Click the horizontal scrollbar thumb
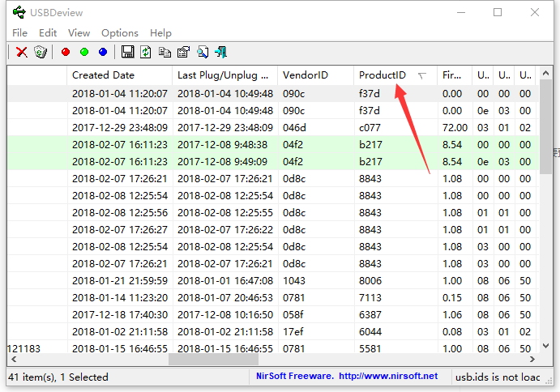Screen dimensions: 560x392 (212, 360)
